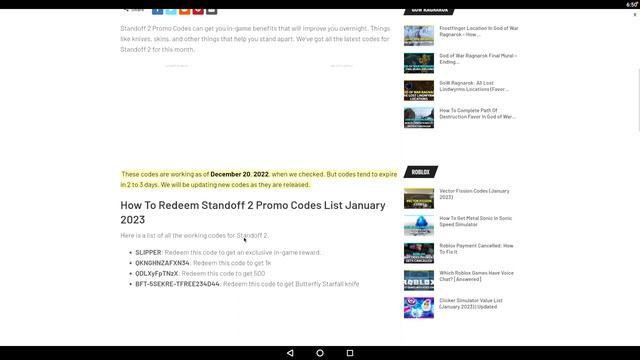Click the 'How To Redeem Standoff 2' heading

click(253, 212)
